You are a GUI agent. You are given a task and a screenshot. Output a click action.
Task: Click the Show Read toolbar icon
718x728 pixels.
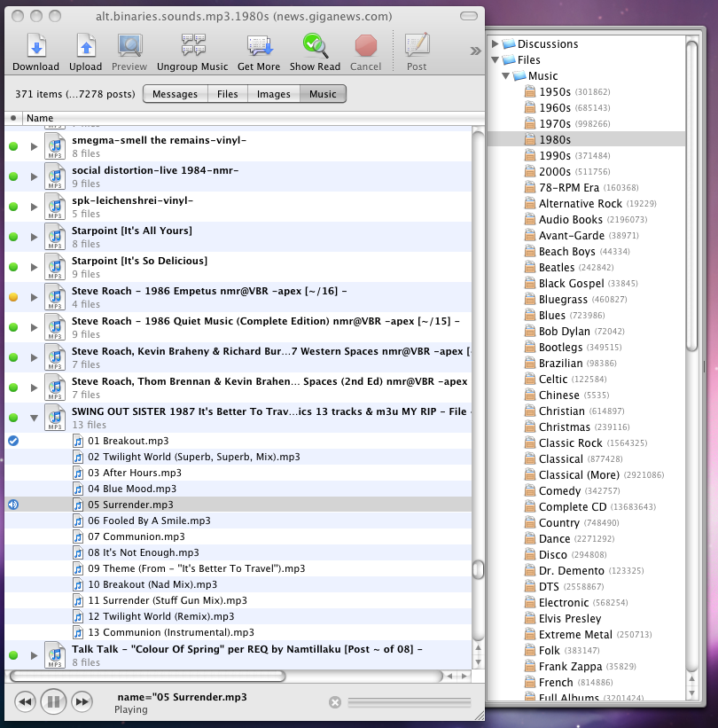pyautogui.click(x=316, y=45)
